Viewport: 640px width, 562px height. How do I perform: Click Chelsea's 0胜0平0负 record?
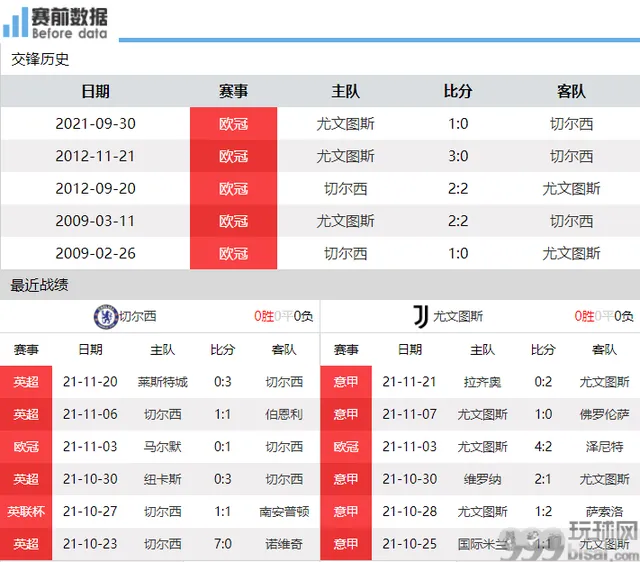point(284,316)
